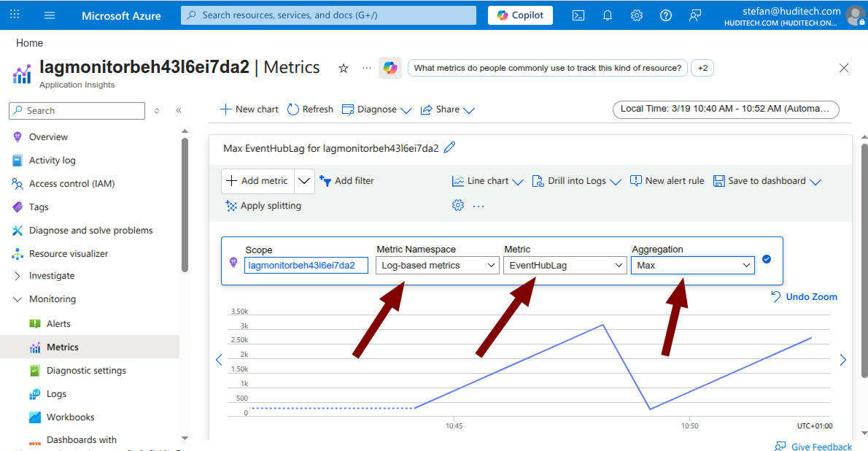Viewport: 868px width, 451px height.
Task: Add a filter to the chart
Action: coord(346,180)
